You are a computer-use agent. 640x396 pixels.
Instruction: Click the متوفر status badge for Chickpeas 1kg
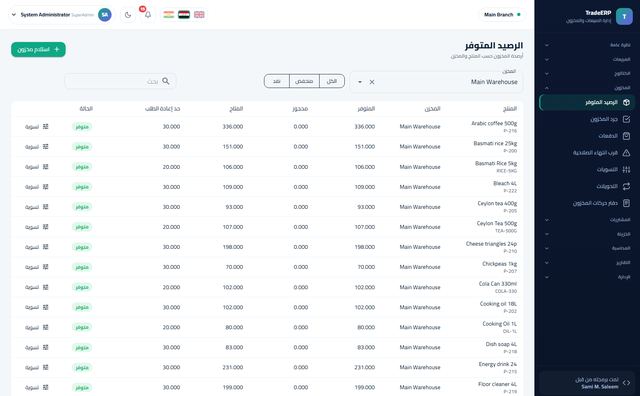(82, 267)
